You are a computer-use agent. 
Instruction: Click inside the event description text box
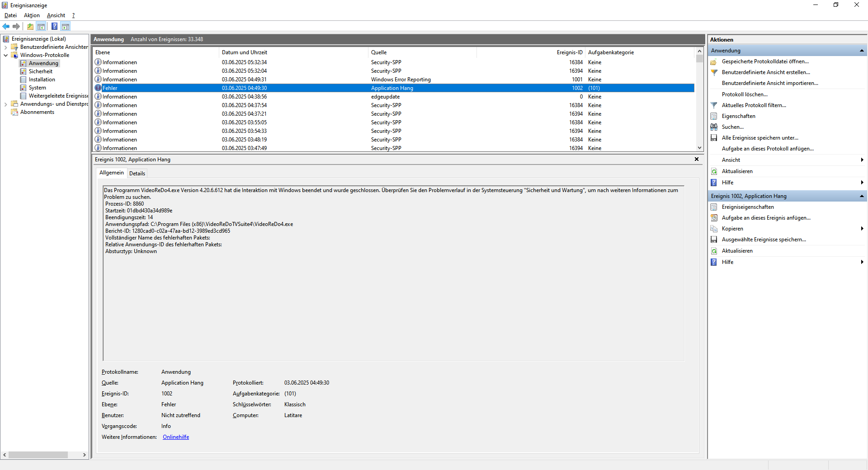pyautogui.click(x=394, y=273)
